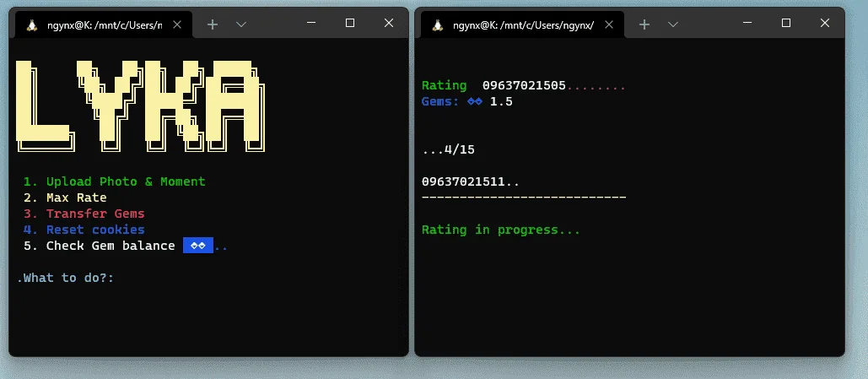Click the blue gem icon beside Check Gem balance
The width and height of the screenshot is (868, 379).
point(198,246)
